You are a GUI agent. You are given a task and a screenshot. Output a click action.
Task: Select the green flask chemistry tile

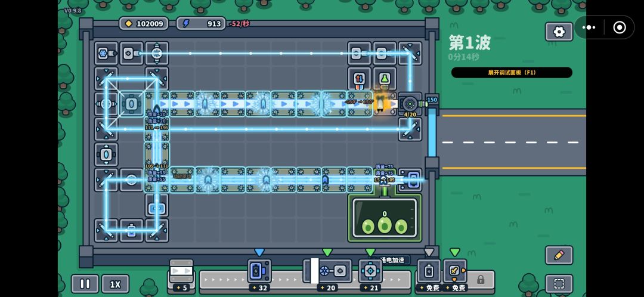(385, 79)
